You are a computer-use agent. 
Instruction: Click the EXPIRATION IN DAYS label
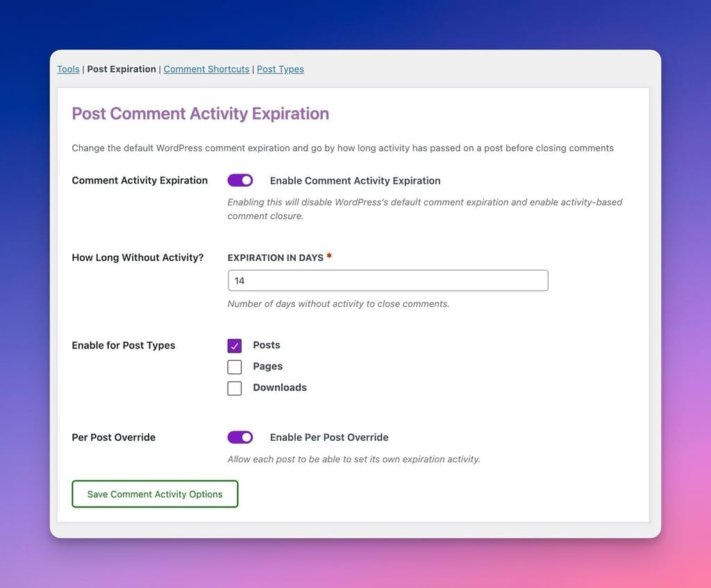[275, 258]
